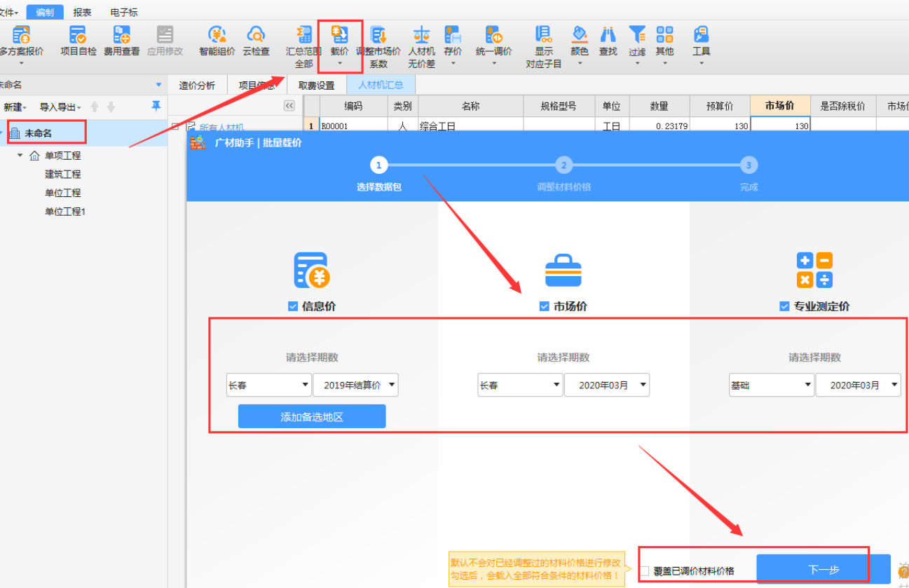This screenshot has width=909, height=588.
Task: Open the 新建 dropdown
Action: [x=15, y=107]
